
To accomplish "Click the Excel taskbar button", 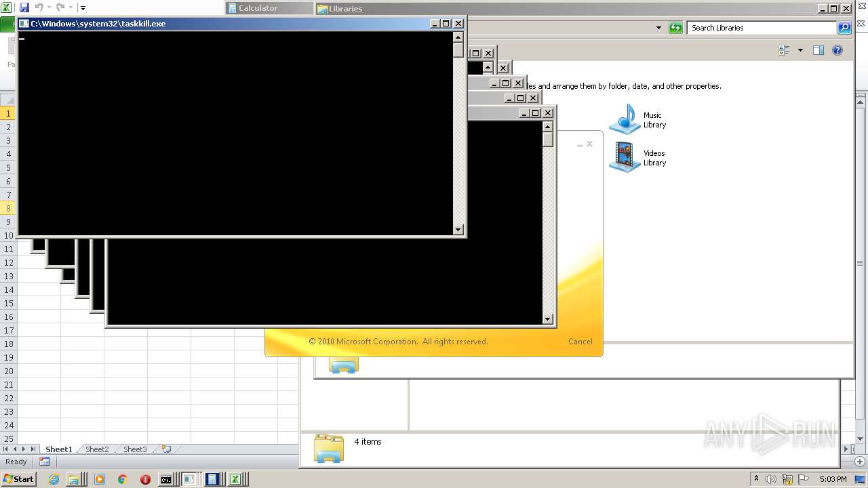I will [235, 479].
